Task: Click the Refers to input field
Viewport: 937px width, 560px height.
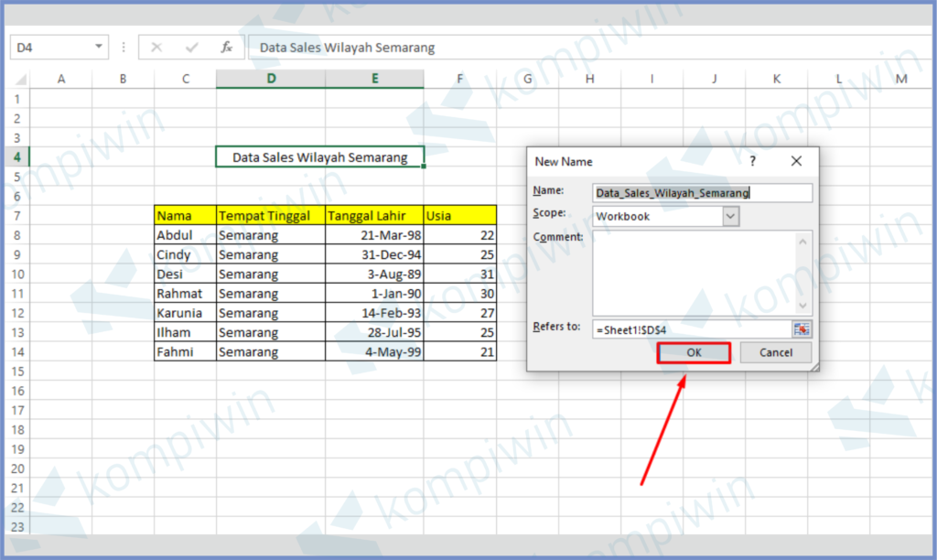Action: [x=691, y=329]
